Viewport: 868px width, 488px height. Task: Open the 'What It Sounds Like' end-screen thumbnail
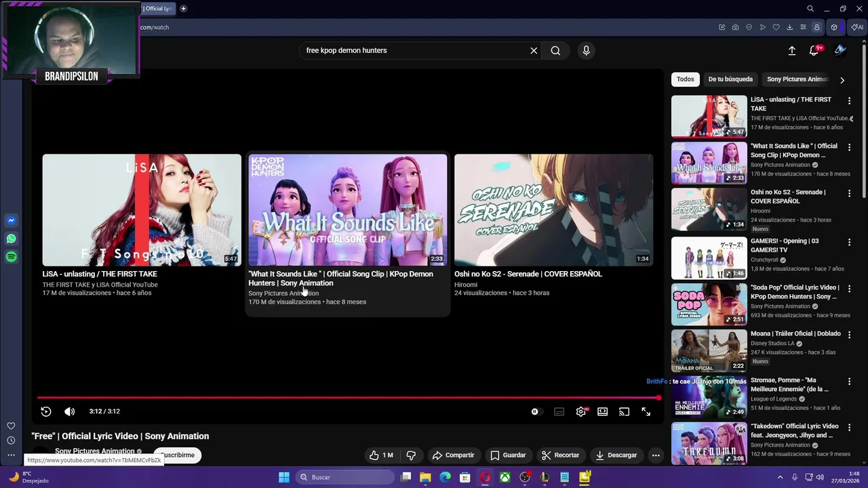(x=348, y=210)
